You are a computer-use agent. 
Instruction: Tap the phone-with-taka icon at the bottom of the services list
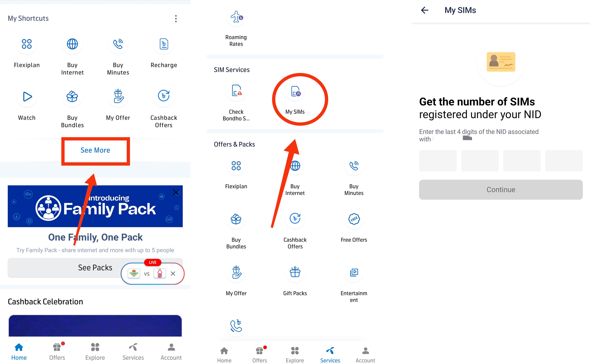tap(236, 326)
